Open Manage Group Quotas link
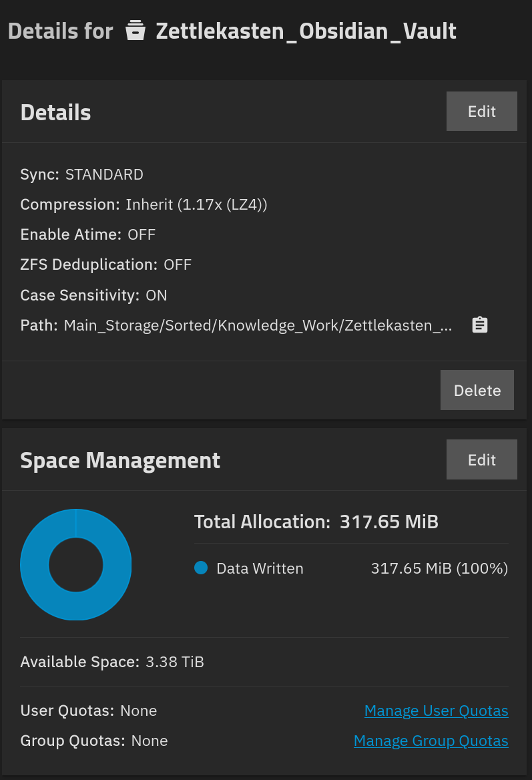This screenshot has height=780, width=532. click(x=431, y=741)
